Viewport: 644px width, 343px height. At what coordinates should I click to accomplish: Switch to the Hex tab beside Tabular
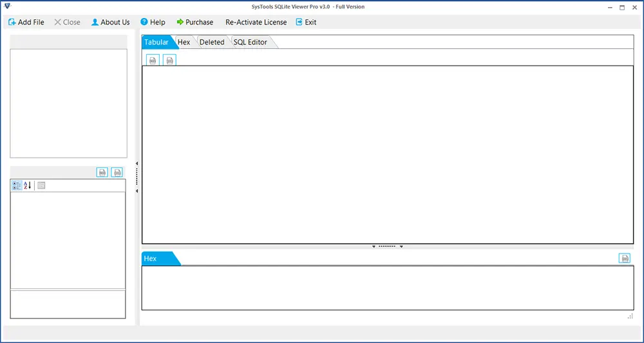(x=184, y=42)
